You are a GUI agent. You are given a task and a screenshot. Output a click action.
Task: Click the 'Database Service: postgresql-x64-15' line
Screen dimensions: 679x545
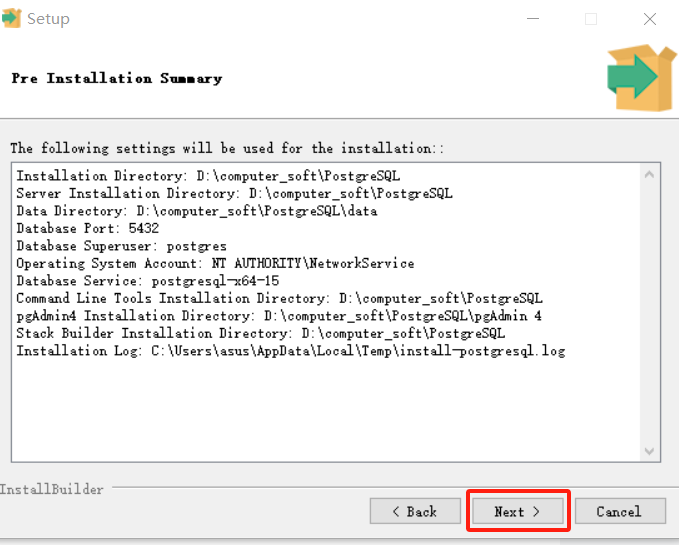point(148,281)
